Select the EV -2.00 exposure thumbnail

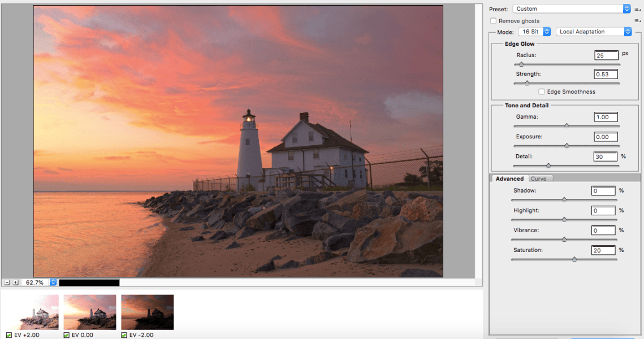pyautogui.click(x=148, y=312)
